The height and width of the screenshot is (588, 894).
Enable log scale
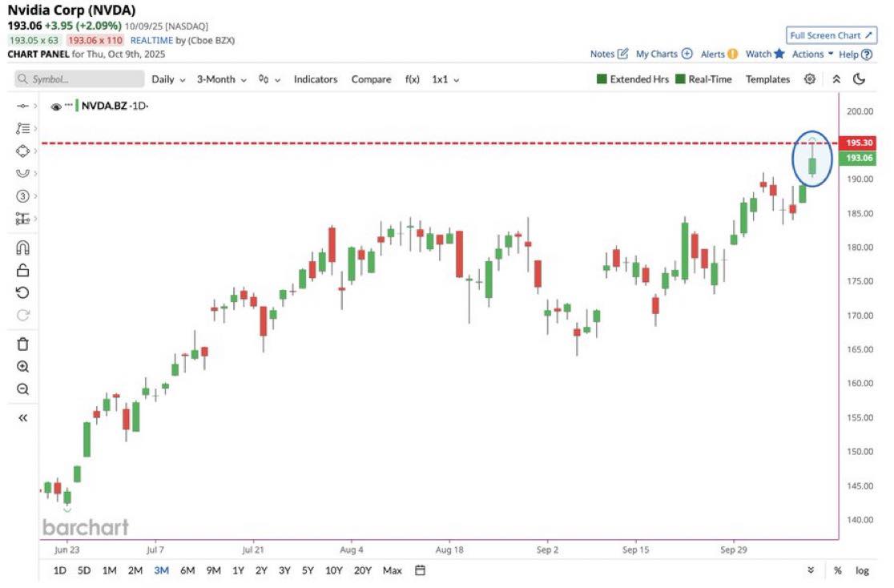[862, 570]
